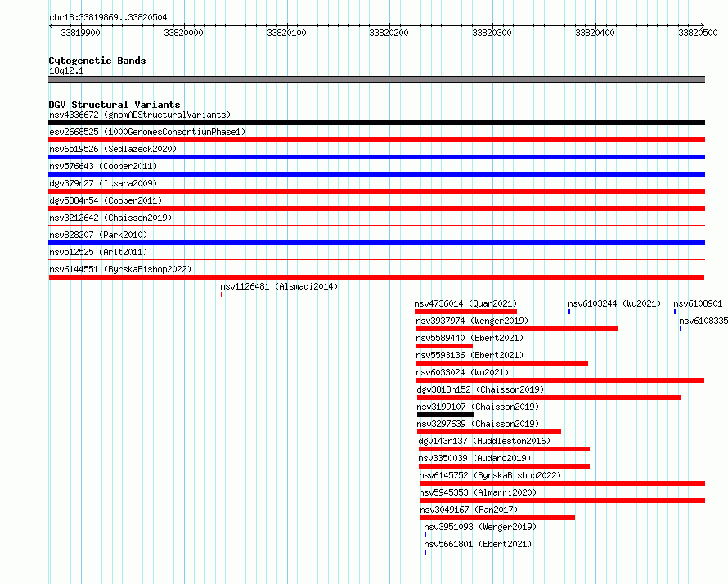Click the red bar under dgv5884n54 Cooper2011
The image size is (728, 584).
pyautogui.click(x=376, y=209)
